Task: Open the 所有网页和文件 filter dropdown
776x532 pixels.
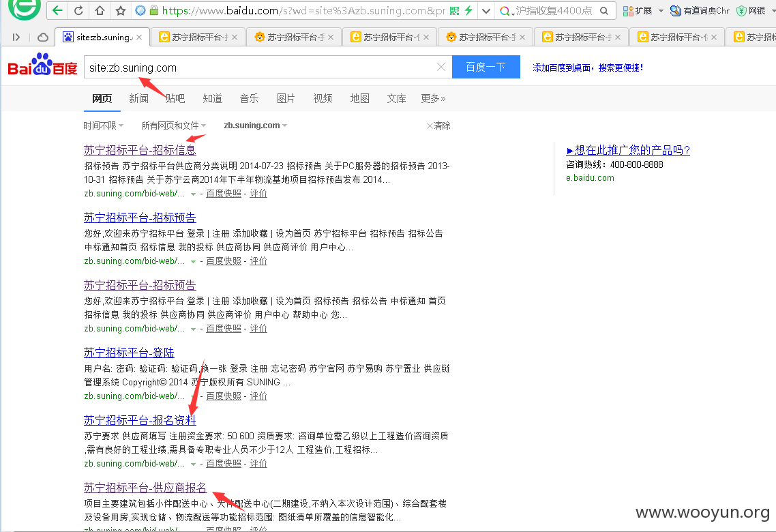Action: tap(174, 125)
